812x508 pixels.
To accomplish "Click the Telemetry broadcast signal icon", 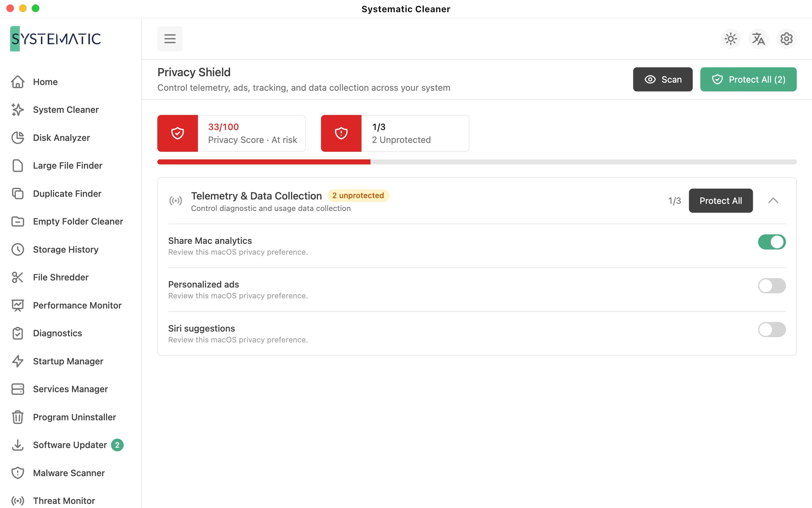I will pyautogui.click(x=176, y=200).
